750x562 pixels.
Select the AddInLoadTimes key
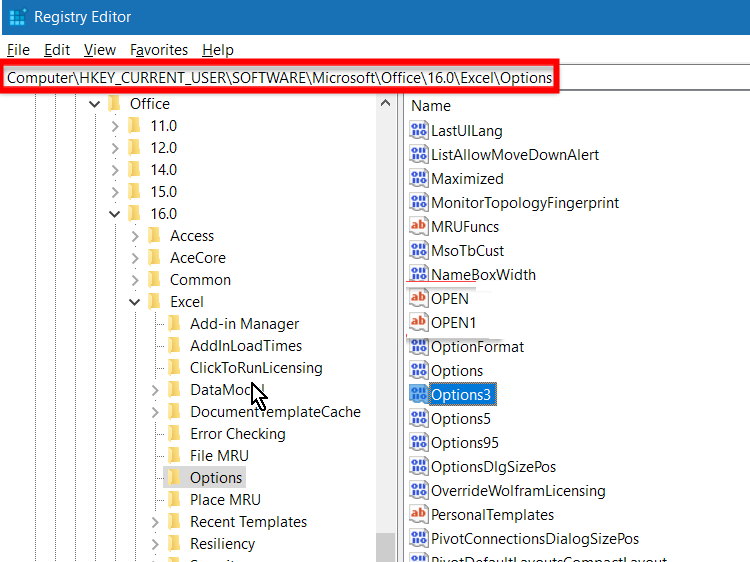point(246,346)
